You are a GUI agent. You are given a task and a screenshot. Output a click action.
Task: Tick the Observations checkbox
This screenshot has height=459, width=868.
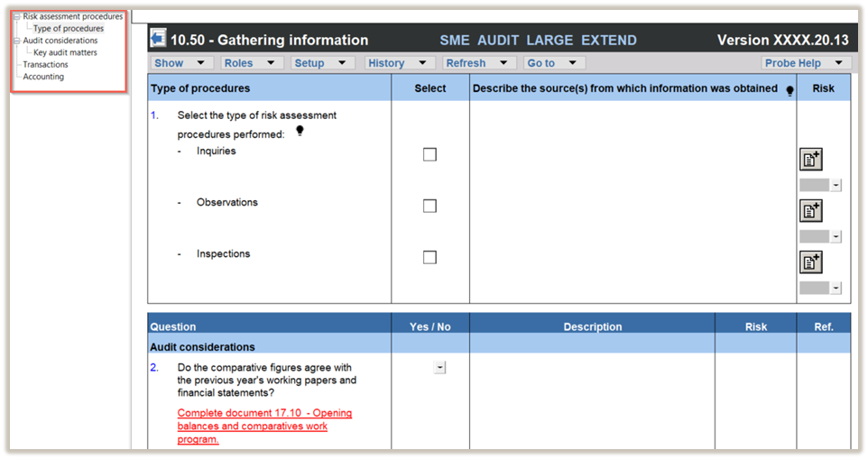click(429, 206)
